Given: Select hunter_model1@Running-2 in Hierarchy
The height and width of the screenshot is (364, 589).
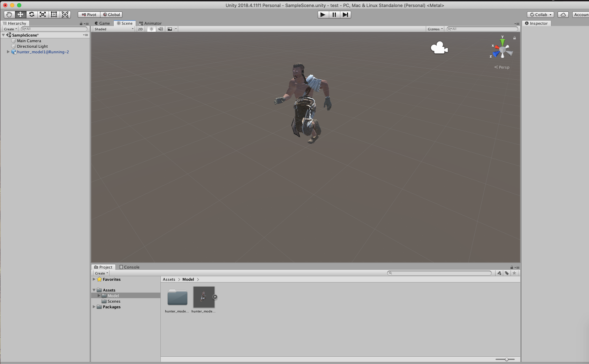Looking at the screenshot, I should (43, 52).
